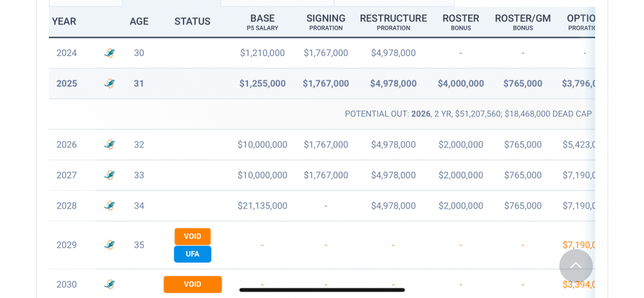Click the Restructure Proration column header
This screenshot has width=644, height=298.
click(393, 22)
